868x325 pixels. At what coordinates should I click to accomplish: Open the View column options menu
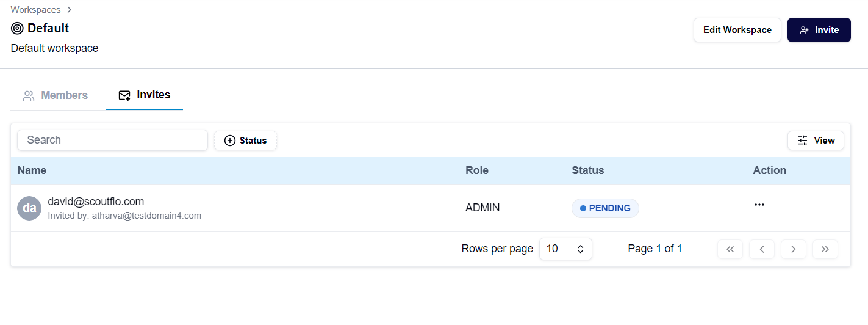[816, 141]
